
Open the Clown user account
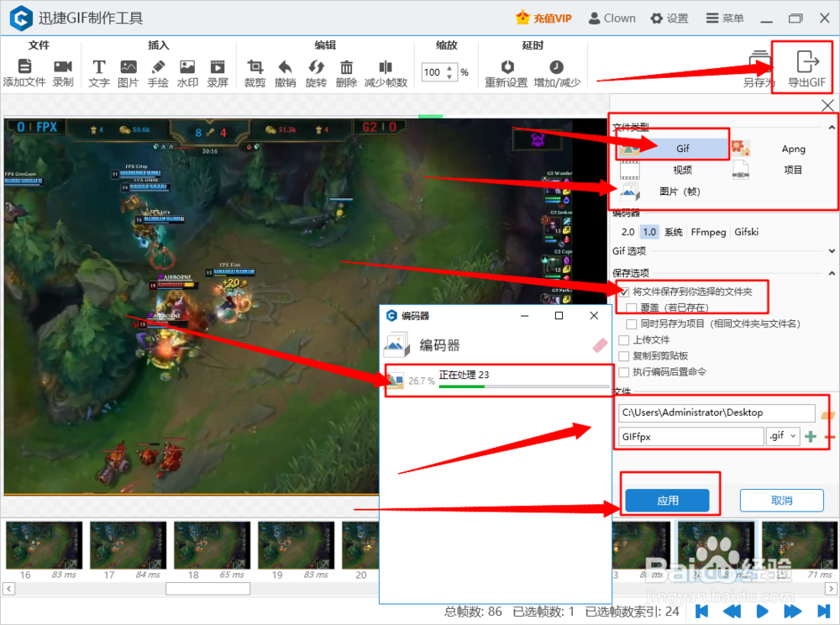tap(612, 18)
